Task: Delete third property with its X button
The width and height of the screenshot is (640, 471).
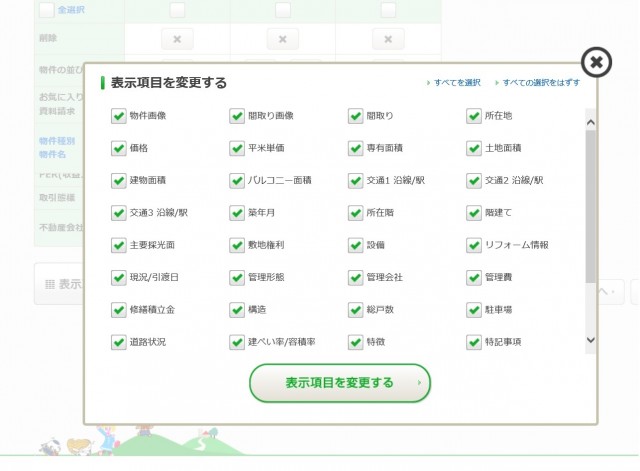Action: (x=388, y=39)
